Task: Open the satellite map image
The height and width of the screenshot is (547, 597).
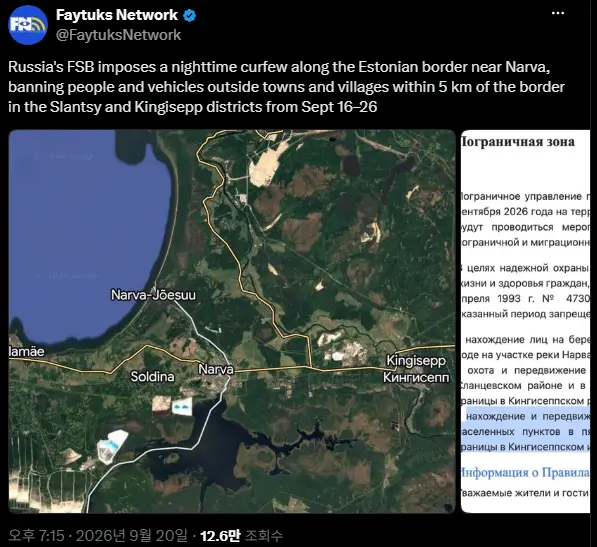Action: pos(232,321)
